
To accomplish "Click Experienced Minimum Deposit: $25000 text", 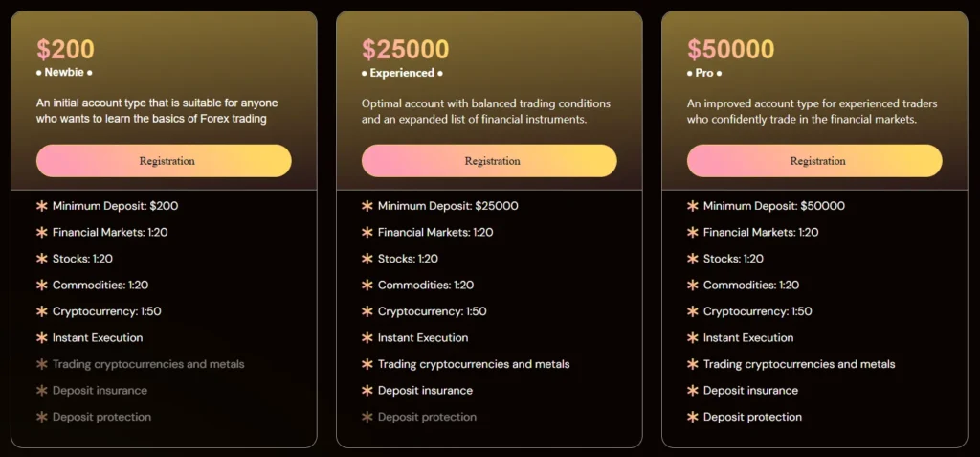I will (448, 206).
